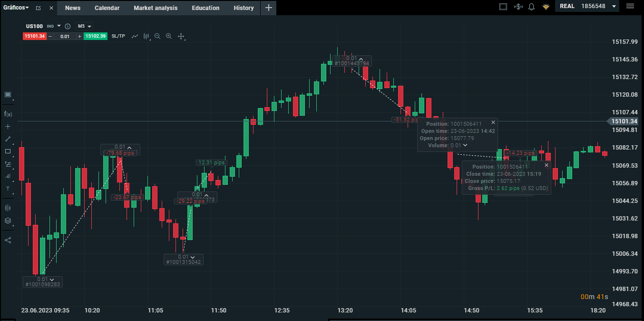Click the 14968.43 price axis label

(x=624, y=304)
